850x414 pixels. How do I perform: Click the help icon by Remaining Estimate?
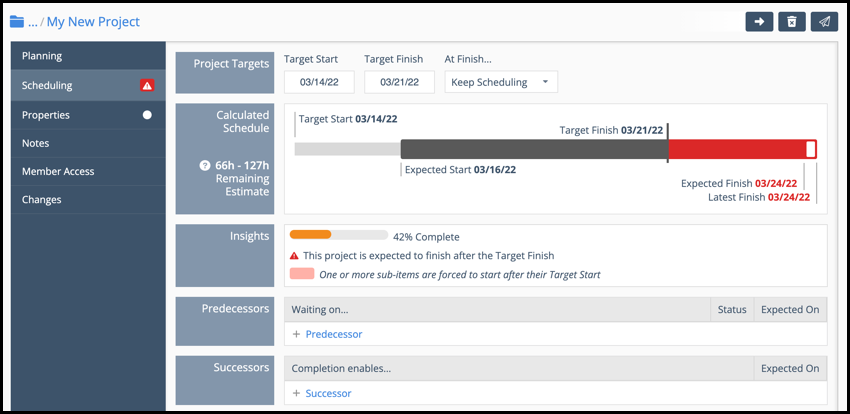pos(205,165)
